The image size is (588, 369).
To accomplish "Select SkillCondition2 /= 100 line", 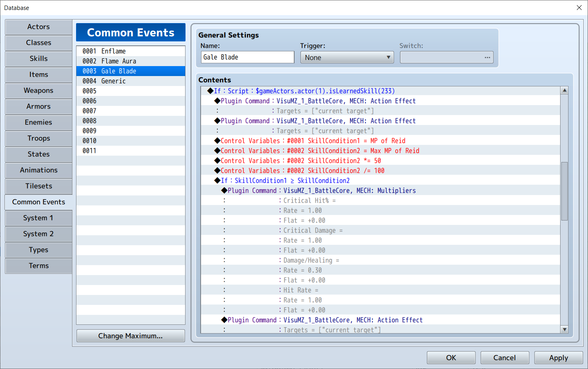I will (381, 171).
